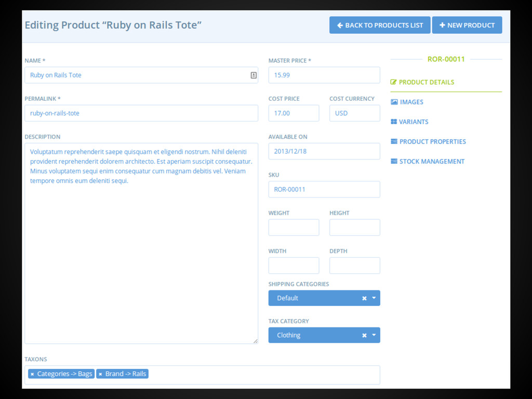
Task: Click the Stock Management list icon
Action: (394, 161)
